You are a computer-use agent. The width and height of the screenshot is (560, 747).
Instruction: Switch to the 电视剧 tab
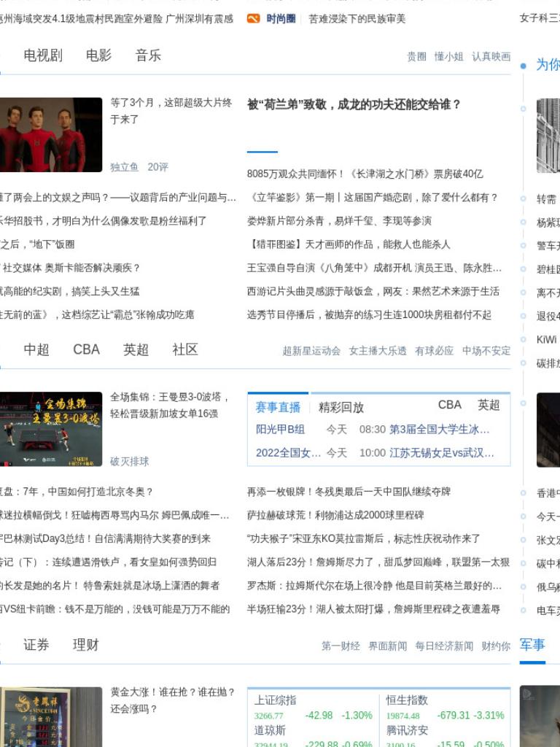coord(43,55)
